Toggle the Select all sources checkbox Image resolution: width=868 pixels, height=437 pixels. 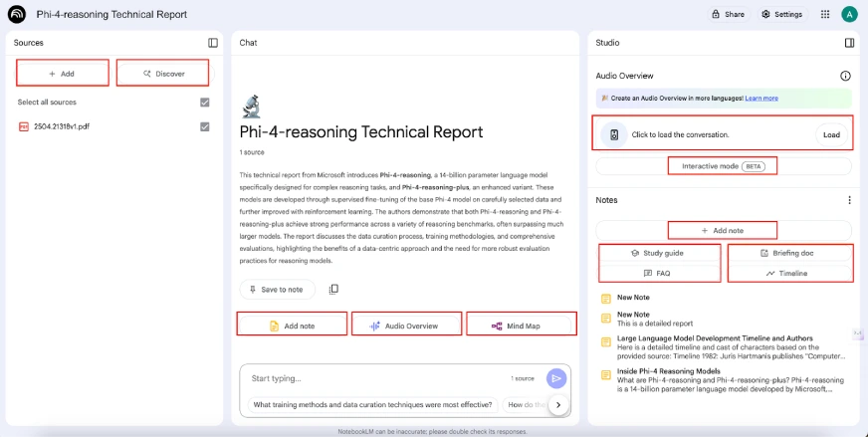point(205,102)
